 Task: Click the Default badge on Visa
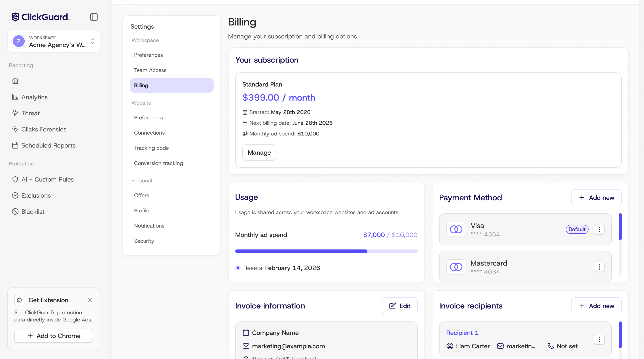pos(577,229)
